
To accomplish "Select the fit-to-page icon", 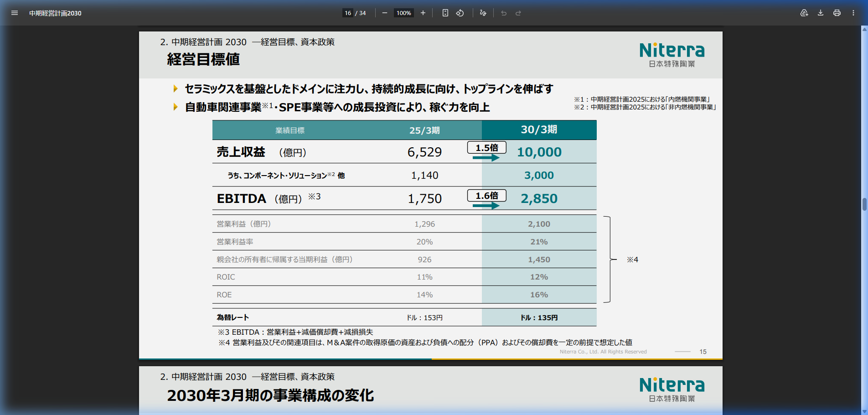I will pos(444,13).
